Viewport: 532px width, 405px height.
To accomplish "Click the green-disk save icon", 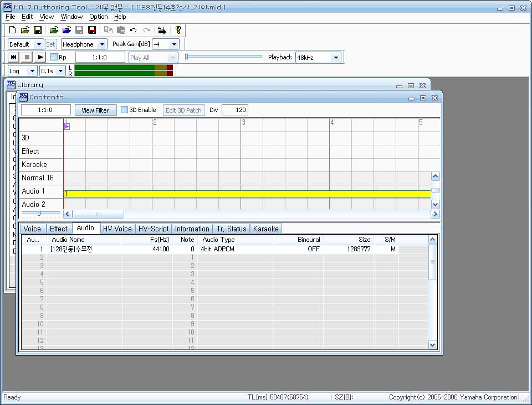I will pyautogui.click(x=38, y=30).
